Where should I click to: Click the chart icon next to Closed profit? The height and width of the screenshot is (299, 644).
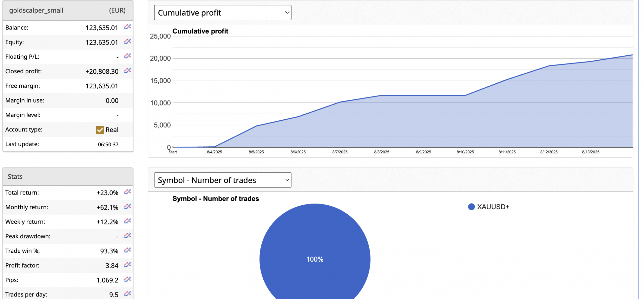point(127,71)
